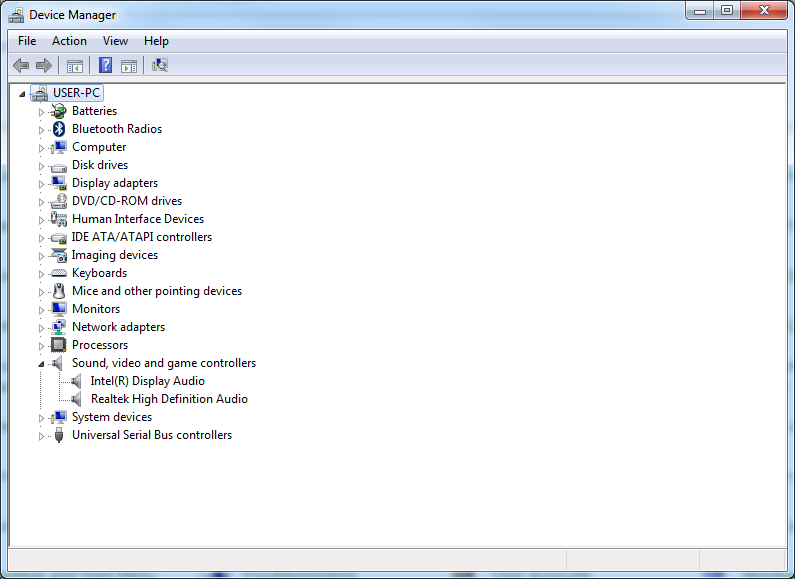Click the USER-PC computer icon
795x579 pixels.
click(40, 93)
